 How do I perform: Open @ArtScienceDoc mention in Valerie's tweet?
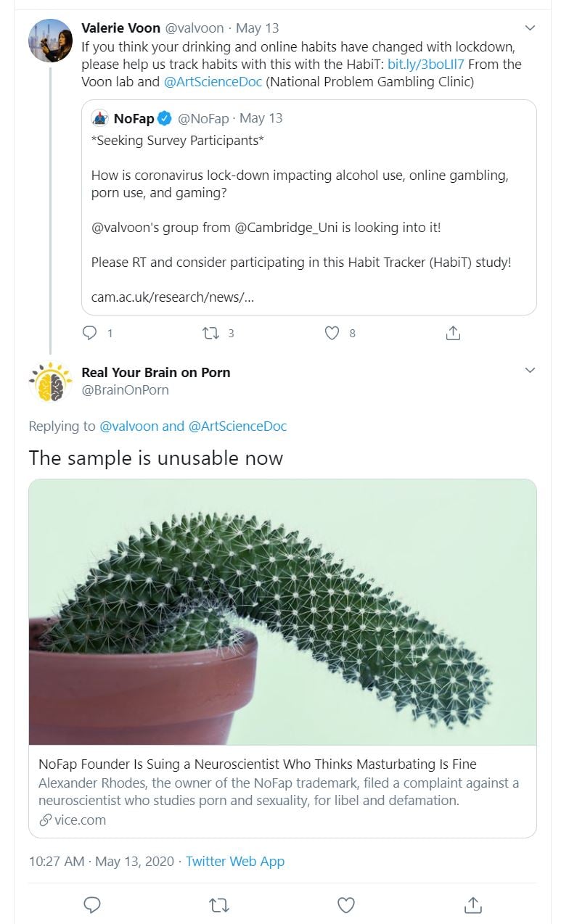click(x=213, y=81)
